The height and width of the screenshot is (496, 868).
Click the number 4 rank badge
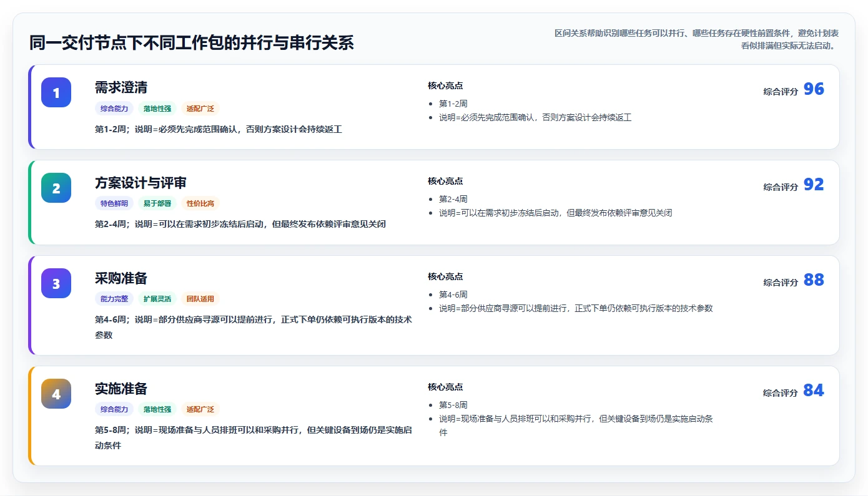click(56, 394)
